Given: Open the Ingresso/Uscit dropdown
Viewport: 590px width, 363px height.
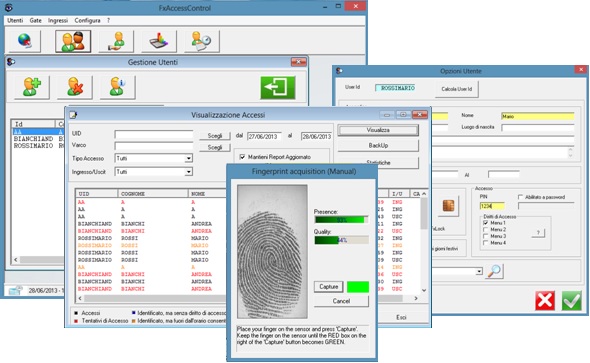Looking at the screenshot, I should tap(189, 172).
